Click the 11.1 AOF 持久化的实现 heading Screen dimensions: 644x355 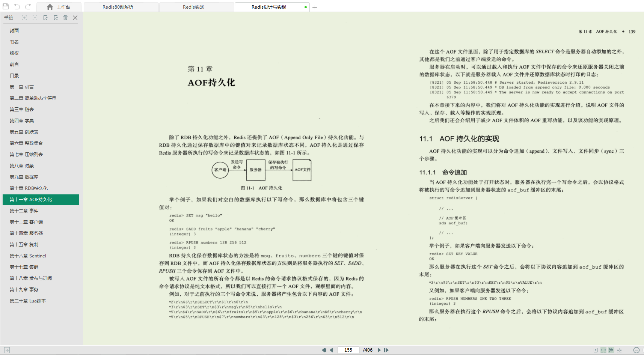click(x=459, y=139)
